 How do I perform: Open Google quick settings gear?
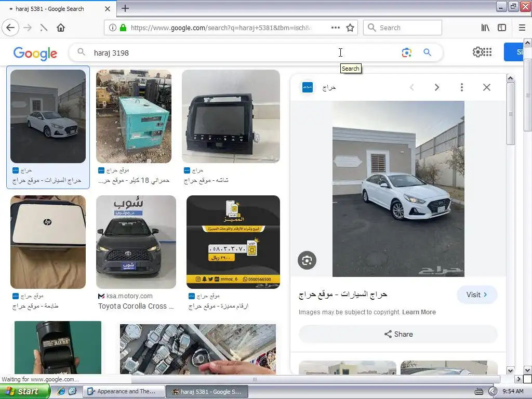click(477, 52)
